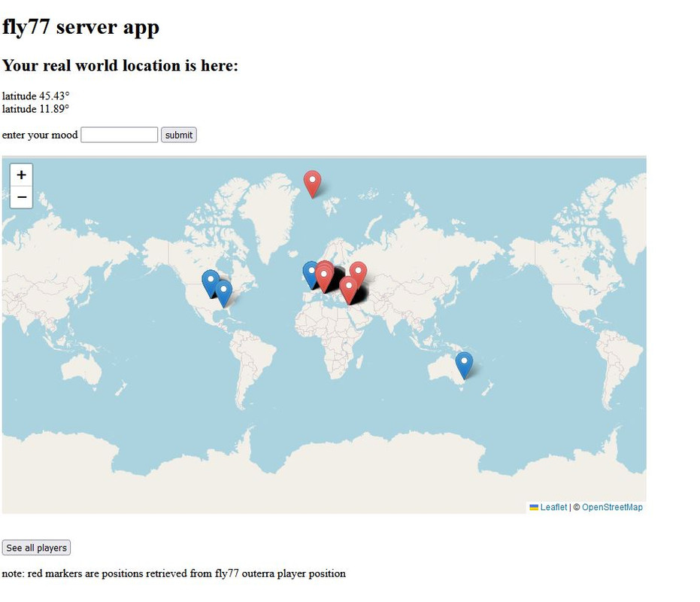Submit the mood entry

pyautogui.click(x=179, y=135)
